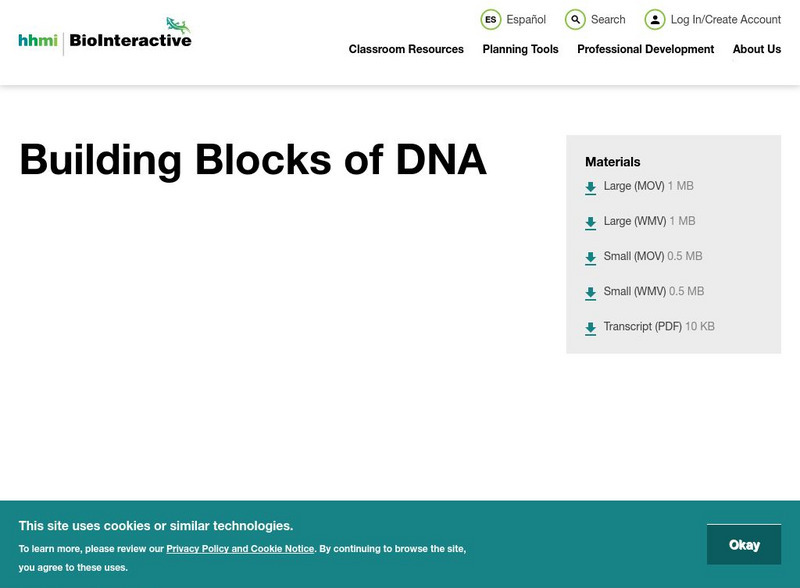The image size is (800, 588).
Task: Click the download icon for Small (WMV)
Action: pos(590,291)
